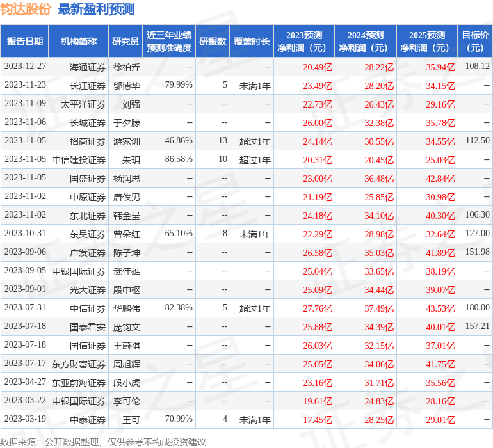
Task: Click target price 108.12
Action: [x=477, y=66]
